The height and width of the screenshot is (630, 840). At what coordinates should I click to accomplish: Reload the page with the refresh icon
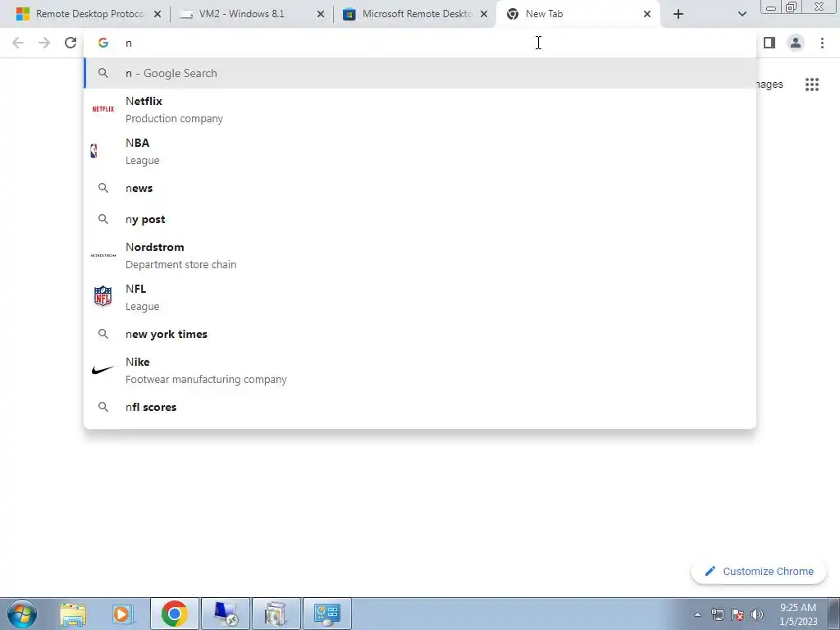pyautogui.click(x=71, y=43)
